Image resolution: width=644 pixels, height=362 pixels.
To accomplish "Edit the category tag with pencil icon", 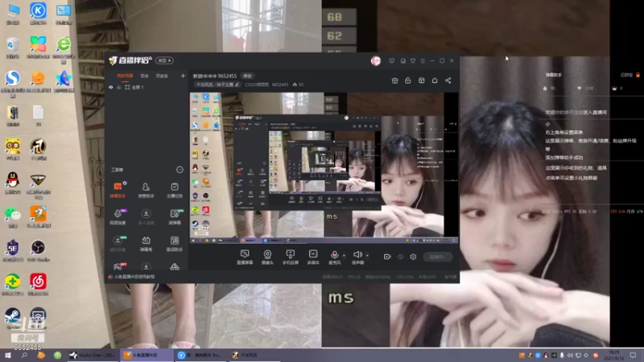I will tap(237, 84).
